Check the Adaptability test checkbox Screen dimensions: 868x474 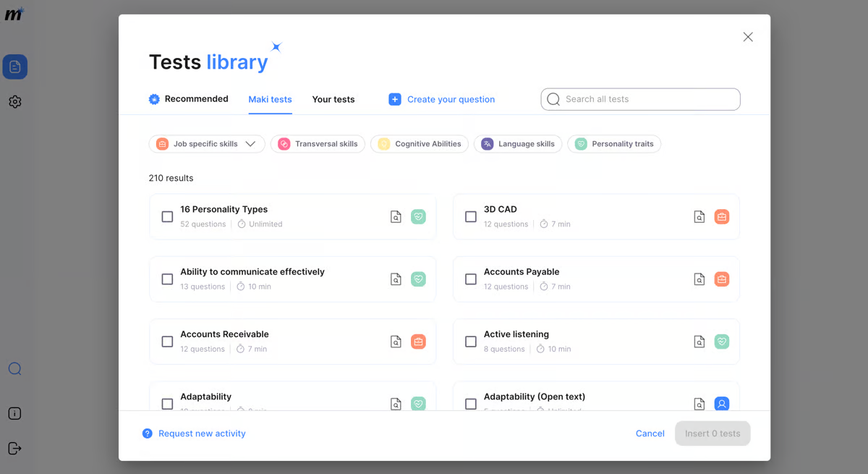[167, 404]
